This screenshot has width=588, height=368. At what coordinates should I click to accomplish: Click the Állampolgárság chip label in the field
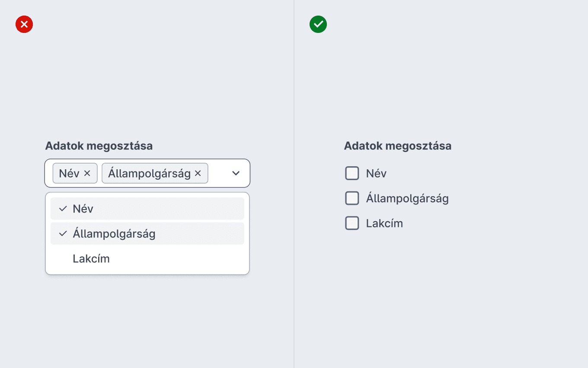point(149,174)
